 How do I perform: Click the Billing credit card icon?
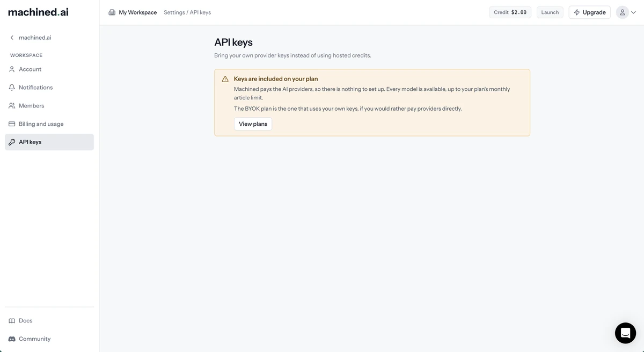(12, 124)
